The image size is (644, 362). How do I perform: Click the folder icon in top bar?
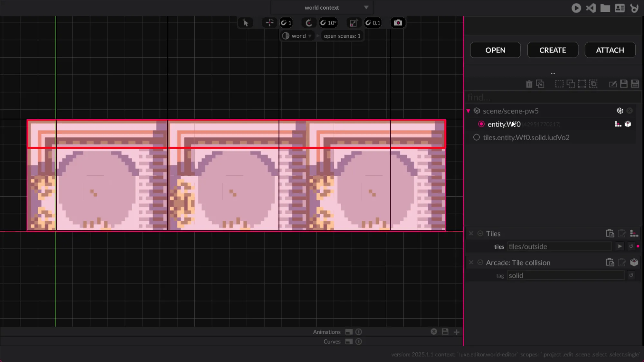click(605, 8)
